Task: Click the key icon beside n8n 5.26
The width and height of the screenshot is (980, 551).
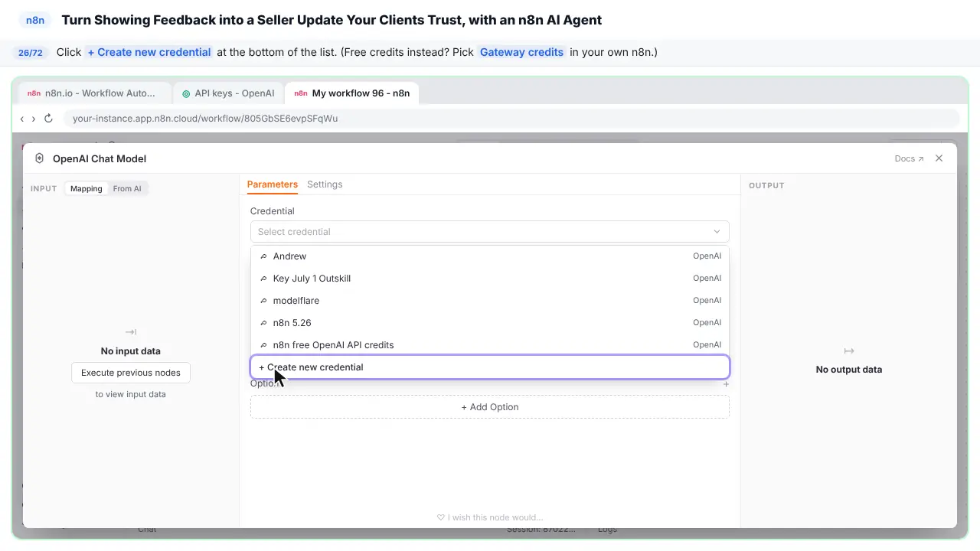Action: click(x=264, y=323)
